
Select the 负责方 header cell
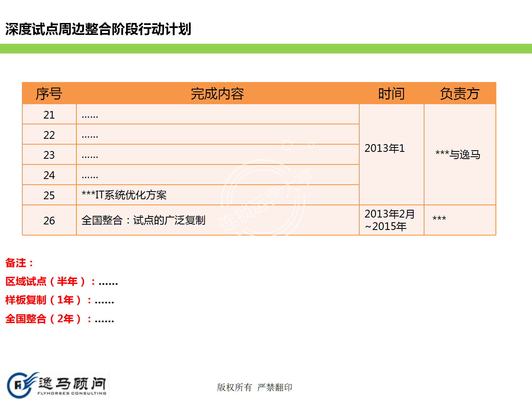point(459,94)
